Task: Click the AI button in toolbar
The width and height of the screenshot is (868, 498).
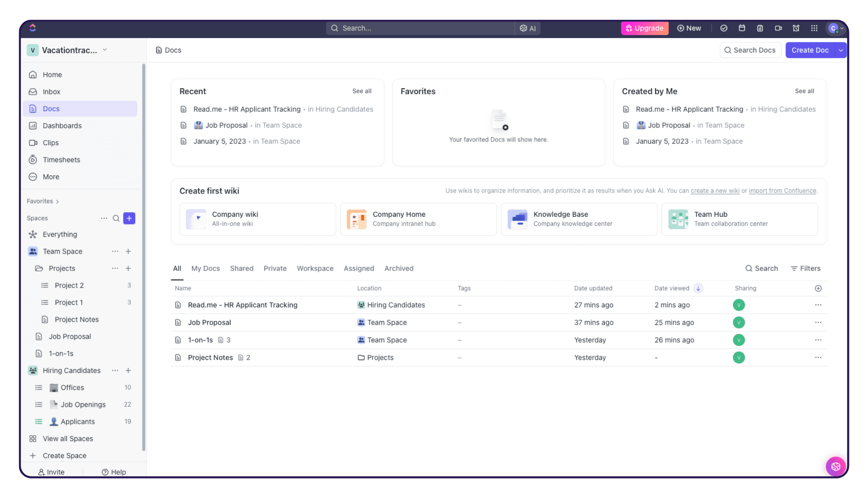Action: [527, 28]
